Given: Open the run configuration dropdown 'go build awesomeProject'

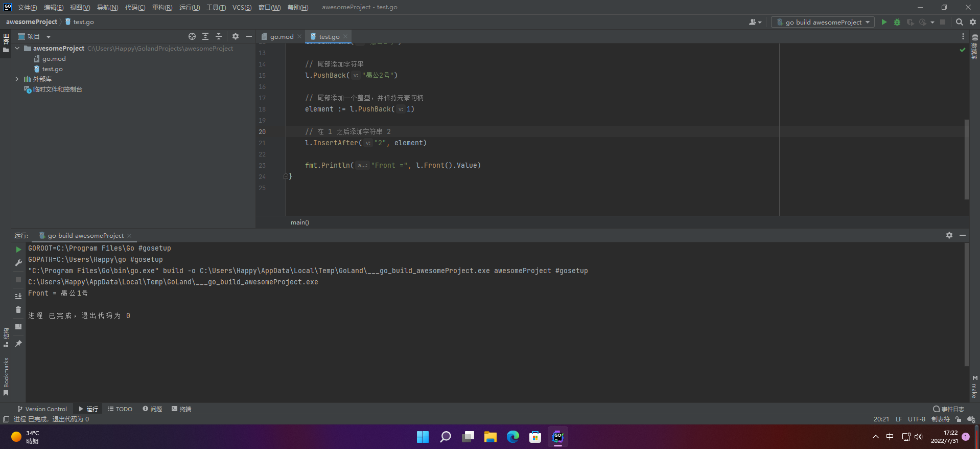Looking at the screenshot, I should pos(823,22).
